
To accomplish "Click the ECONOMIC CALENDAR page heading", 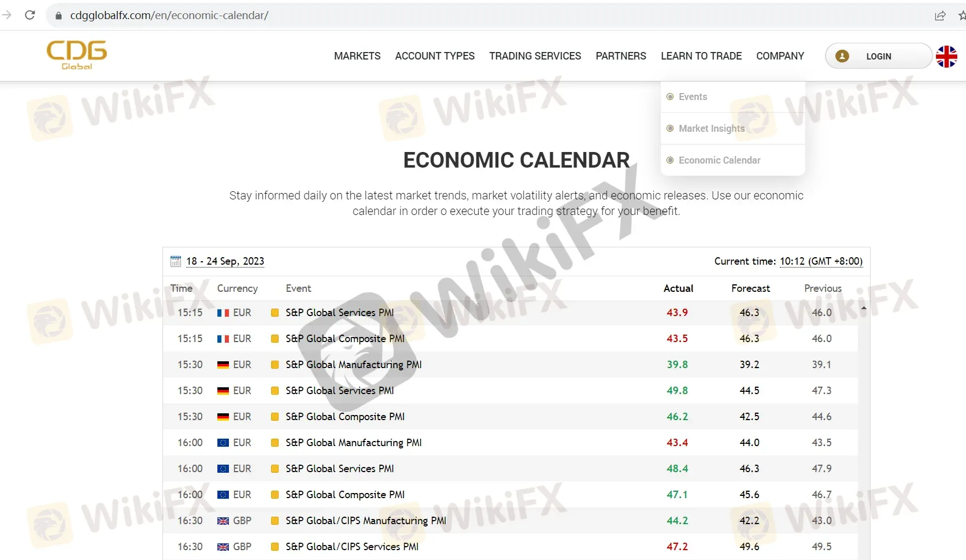I will coord(516,160).
